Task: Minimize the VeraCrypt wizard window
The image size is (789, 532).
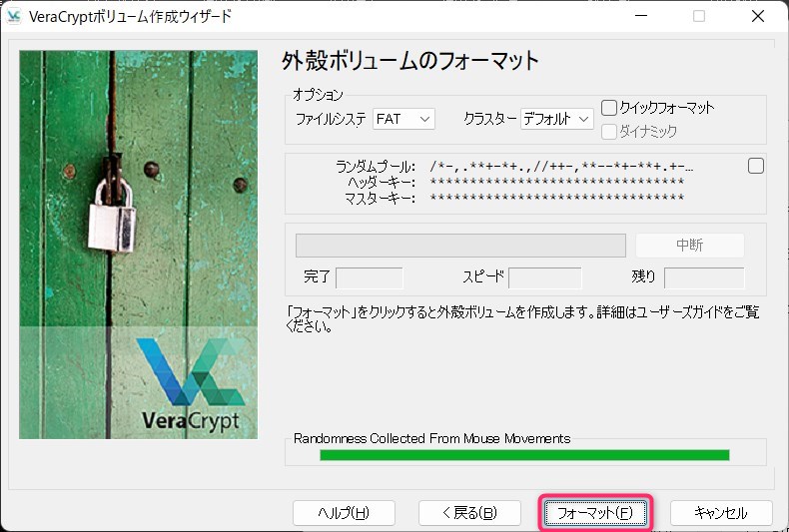Action: tap(642, 16)
